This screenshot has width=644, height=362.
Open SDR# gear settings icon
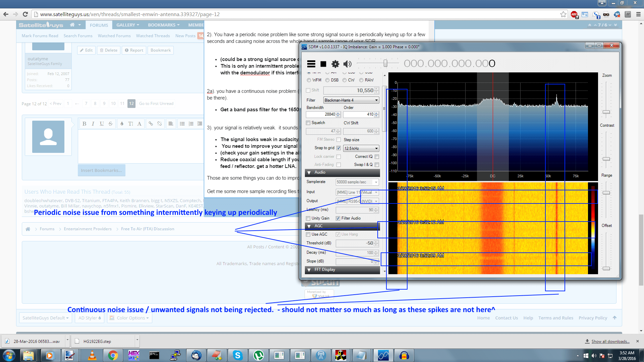click(x=335, y=64)
